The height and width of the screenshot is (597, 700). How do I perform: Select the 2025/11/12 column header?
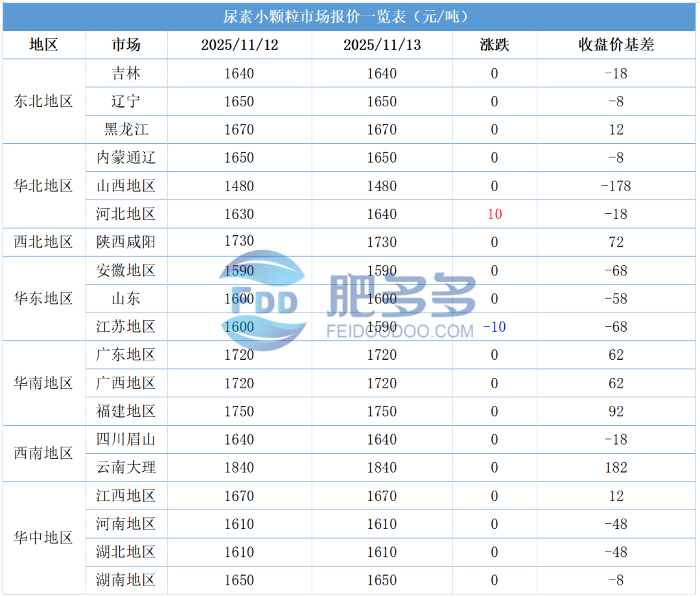tap(240, 45)
